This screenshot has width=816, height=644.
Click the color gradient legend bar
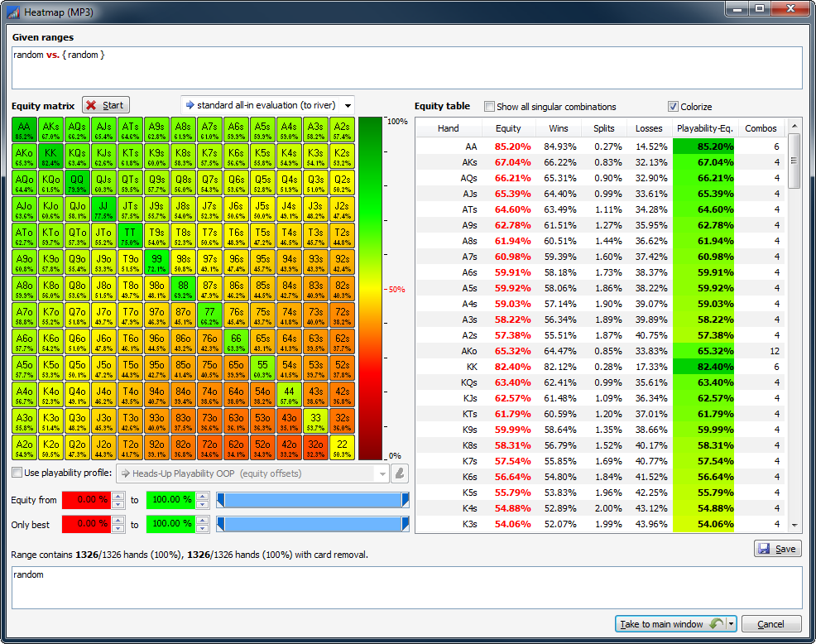pos(371,288)
